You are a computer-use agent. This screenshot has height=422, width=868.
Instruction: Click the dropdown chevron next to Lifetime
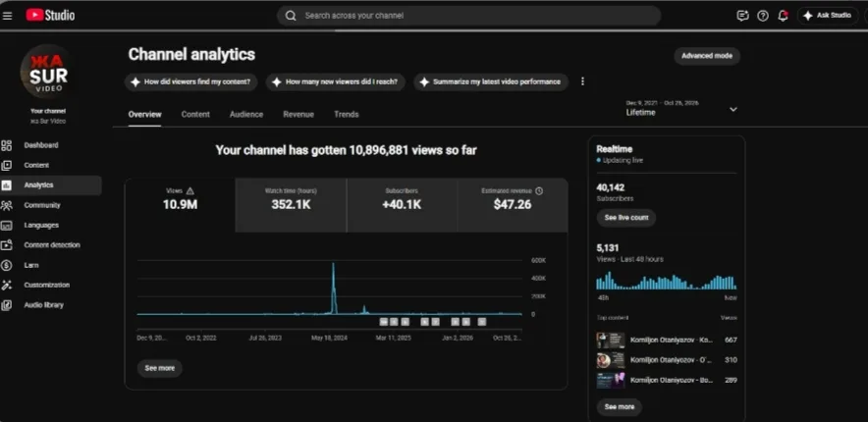(732, 110)
